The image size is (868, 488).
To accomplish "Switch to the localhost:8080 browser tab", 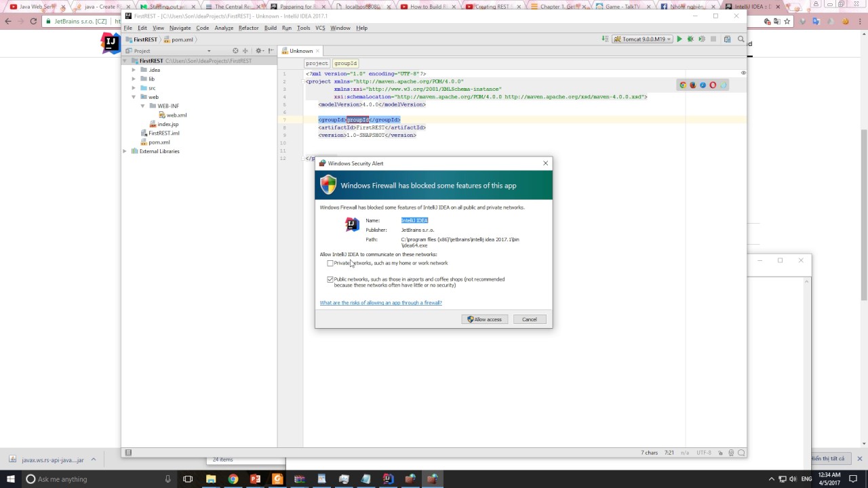I will pos(361,7).
